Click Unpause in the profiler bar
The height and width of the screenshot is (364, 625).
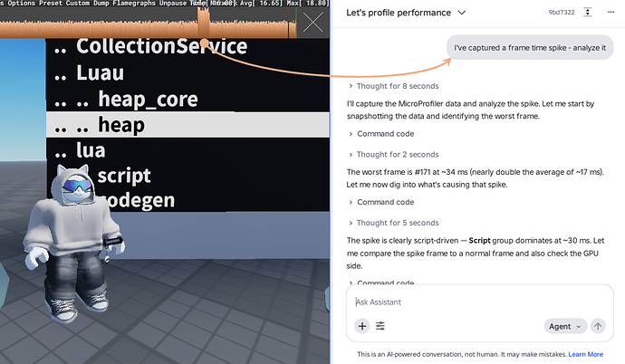tap(173, 4)
